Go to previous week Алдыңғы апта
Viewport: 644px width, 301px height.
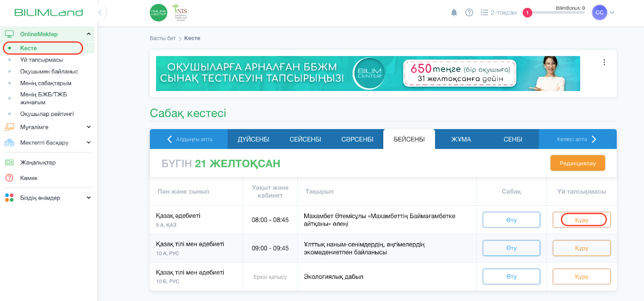189,139
